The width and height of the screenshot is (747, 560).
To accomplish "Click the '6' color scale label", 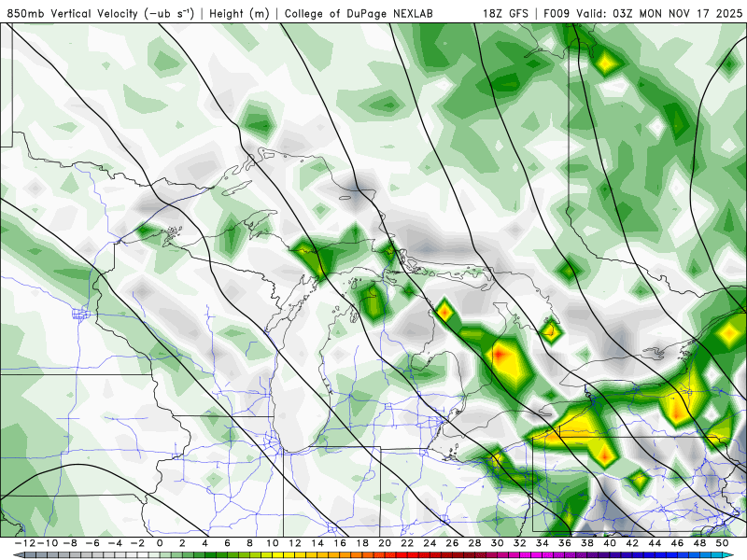I will tap(227, 543).
